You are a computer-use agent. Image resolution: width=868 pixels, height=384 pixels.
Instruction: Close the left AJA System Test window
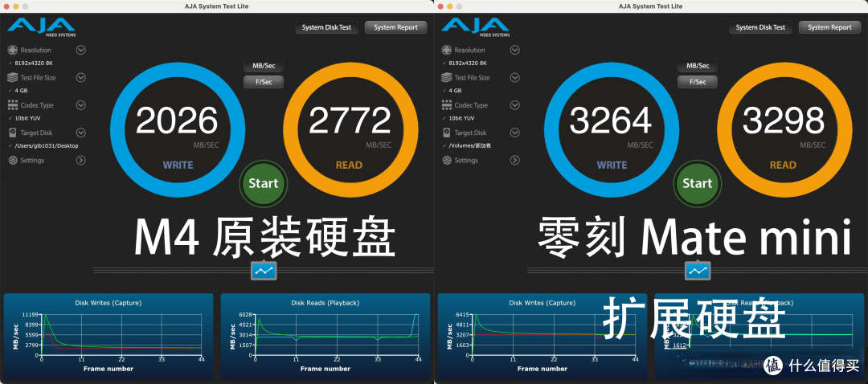[6, 6]
